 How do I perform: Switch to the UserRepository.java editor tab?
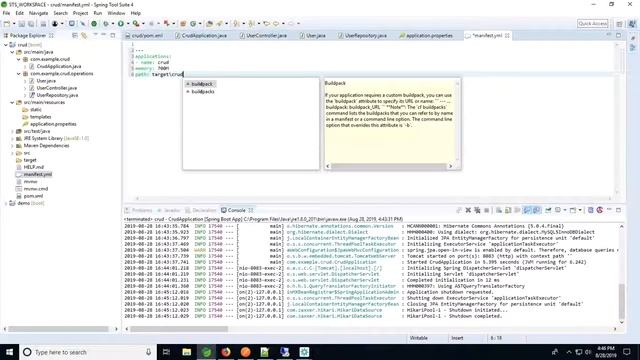pyautogui.click(x=363, y=36)
